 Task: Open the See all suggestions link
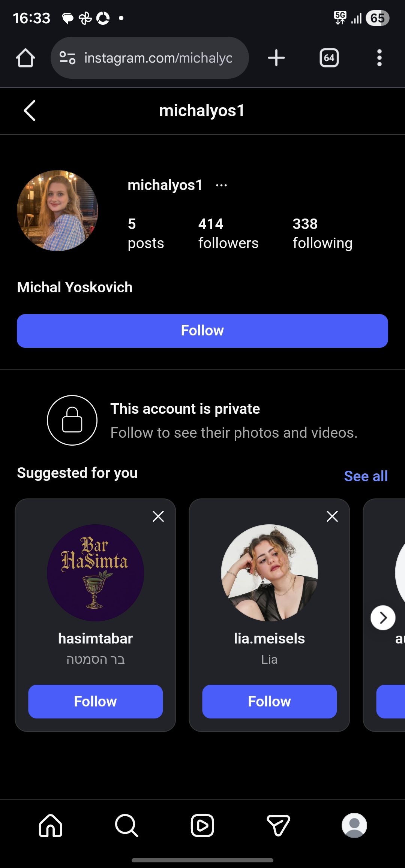[366, 476]
